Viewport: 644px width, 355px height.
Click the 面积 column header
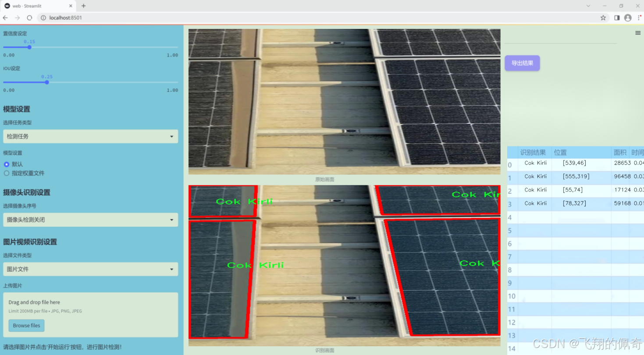tap(620, 153)
